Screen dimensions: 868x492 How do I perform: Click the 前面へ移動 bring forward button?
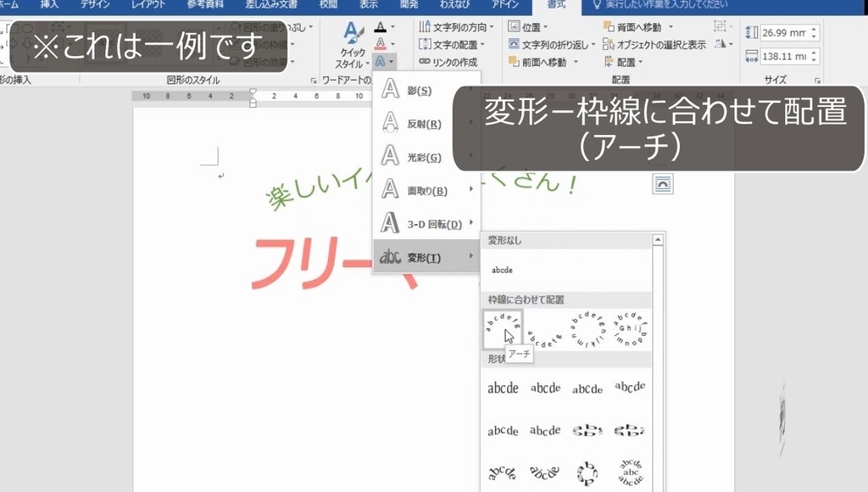click(x=537, y=62)
